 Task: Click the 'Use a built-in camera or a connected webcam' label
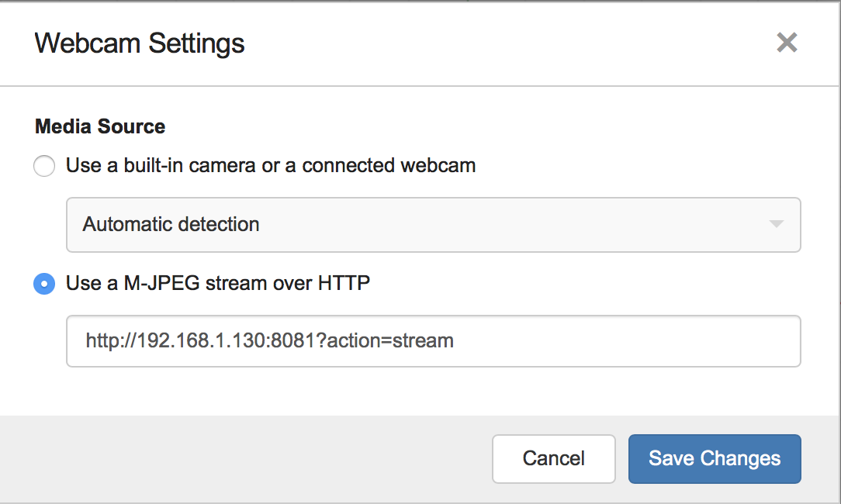click(270, 165)
